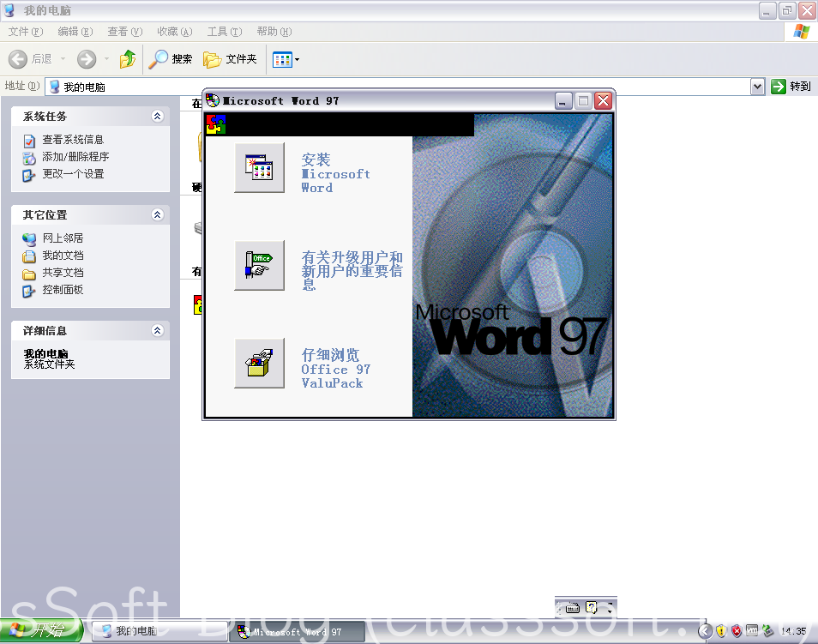Open the Views dropdown in toolbar
Viewport: 818px width, 644px height.
286,59
